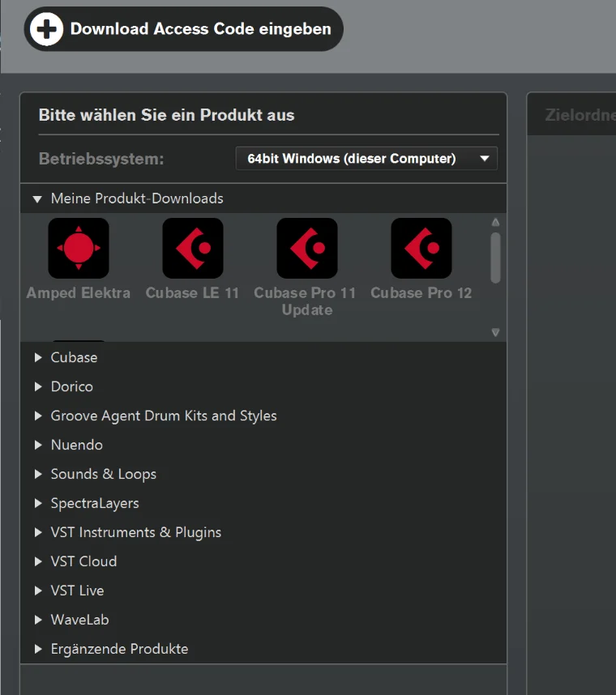Click the product list scroll up arrow
The height and width of the screenshot is (695, 616).
click(x=495, y=222)
